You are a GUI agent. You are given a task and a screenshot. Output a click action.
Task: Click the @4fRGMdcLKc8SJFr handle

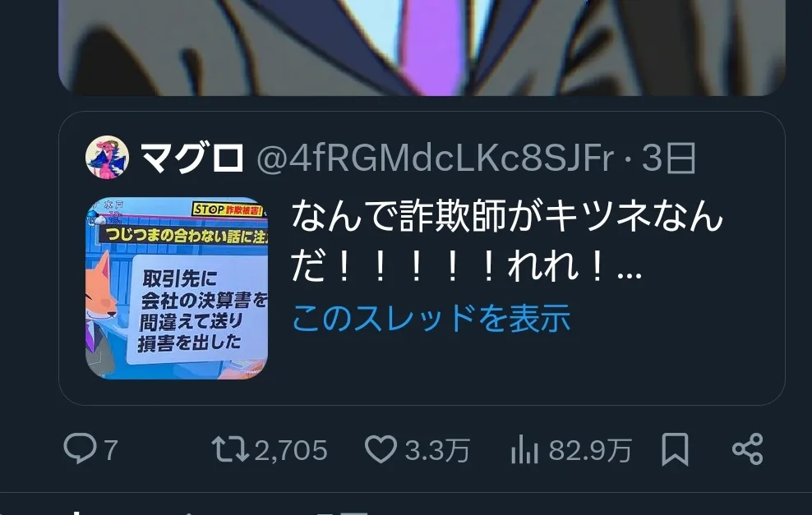click(435, 159)
